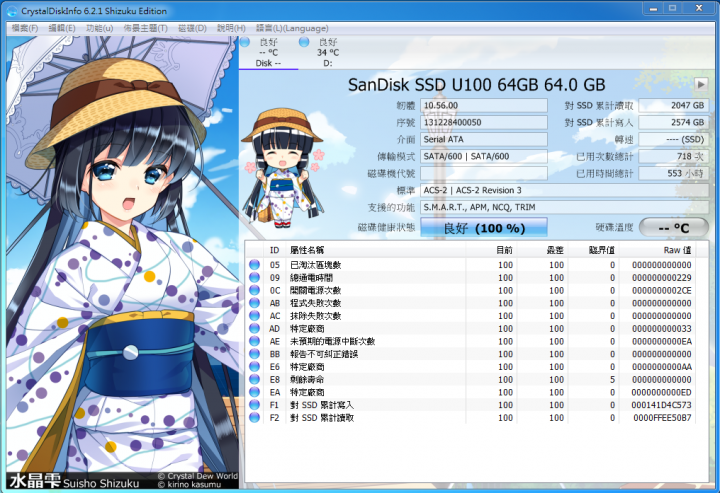Click the status icon for attribute BB
Viewport: 720px width, 493px height.
click(254, 354)
